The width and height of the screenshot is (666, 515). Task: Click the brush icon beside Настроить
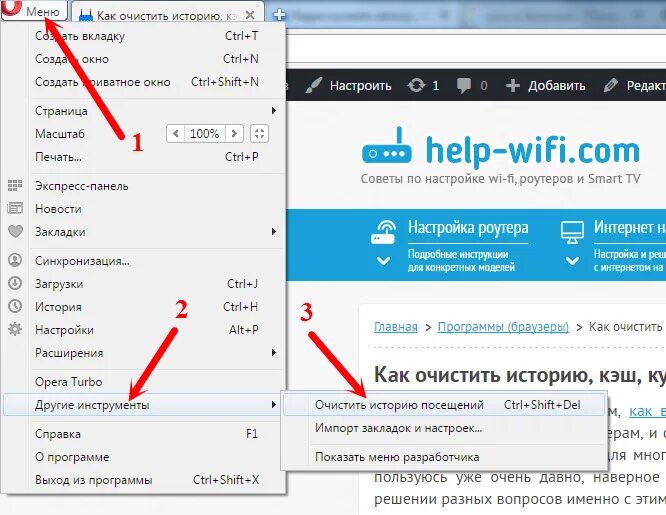[x=313, y=85]
